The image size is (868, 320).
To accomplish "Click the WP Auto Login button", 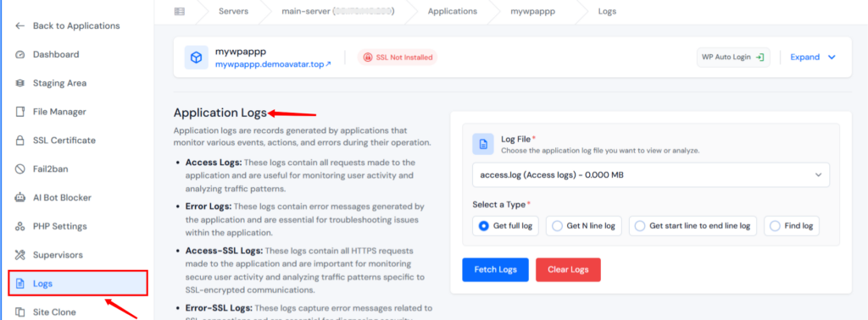I will click(733, 58).
